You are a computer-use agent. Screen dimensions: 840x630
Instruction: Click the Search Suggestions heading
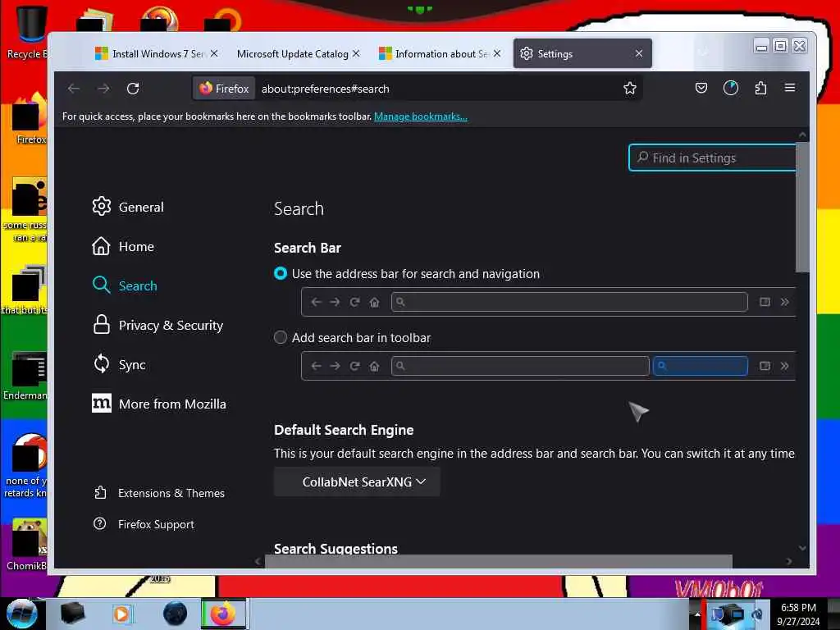tap(336, 548)
